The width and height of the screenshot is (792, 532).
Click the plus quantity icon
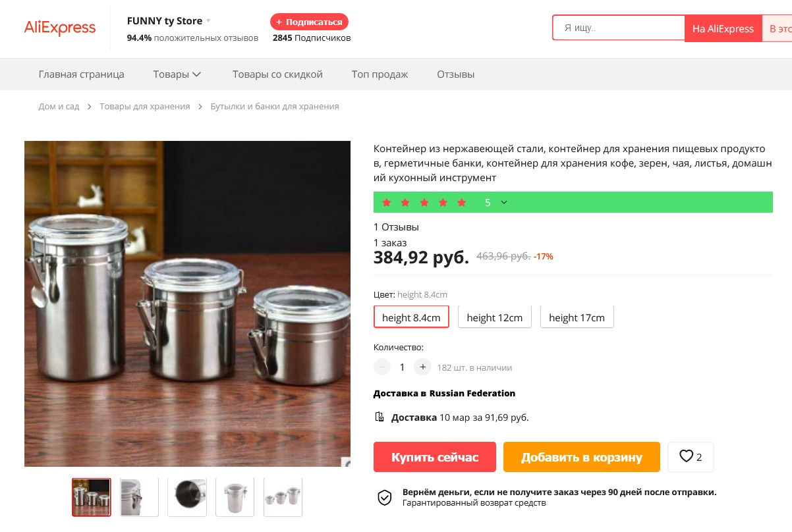click(422, 367)
